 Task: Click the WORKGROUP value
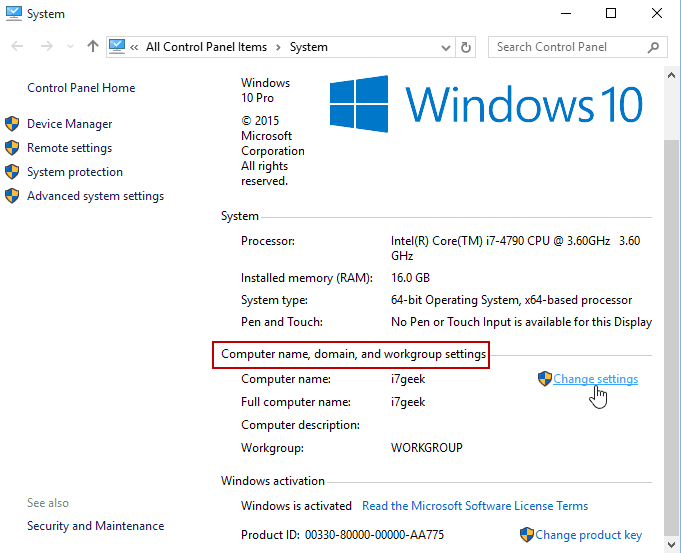(x=426, y=447)
